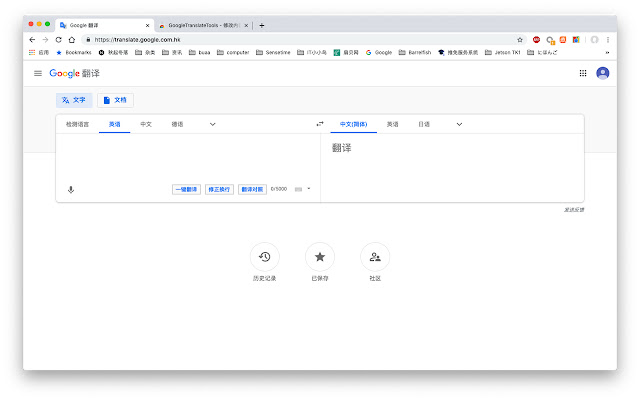Open the input method dropdown arrow

pyautogui.click(x=309, y=189)
